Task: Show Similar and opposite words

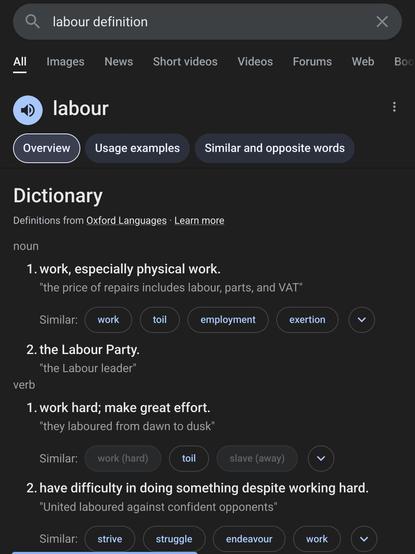Action: [x=274, y=148]
